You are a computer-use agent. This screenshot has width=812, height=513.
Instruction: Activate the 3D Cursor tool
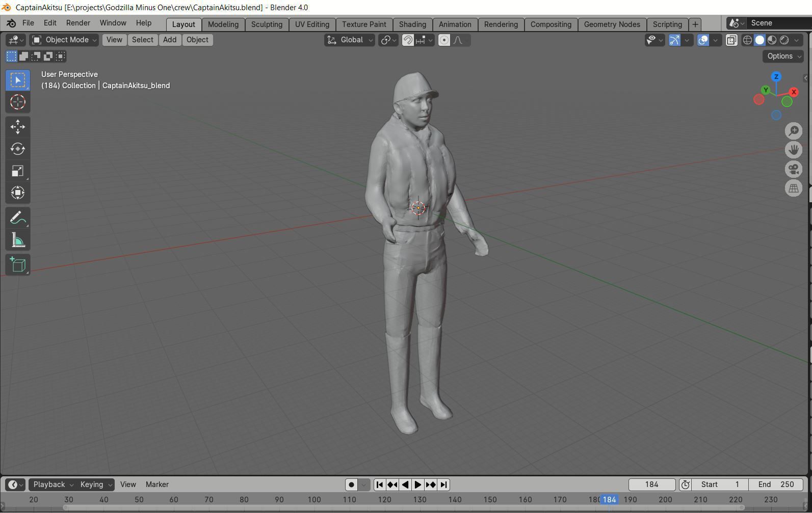tap(18, 102)
